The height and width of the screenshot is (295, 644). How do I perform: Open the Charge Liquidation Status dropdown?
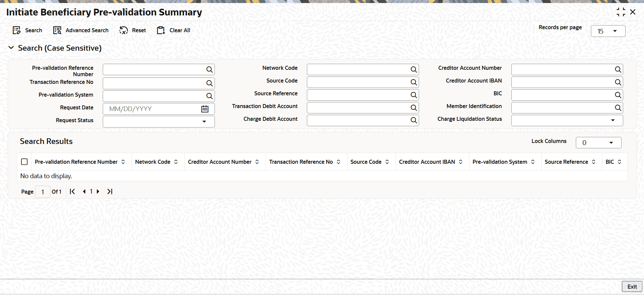[567, 120]
